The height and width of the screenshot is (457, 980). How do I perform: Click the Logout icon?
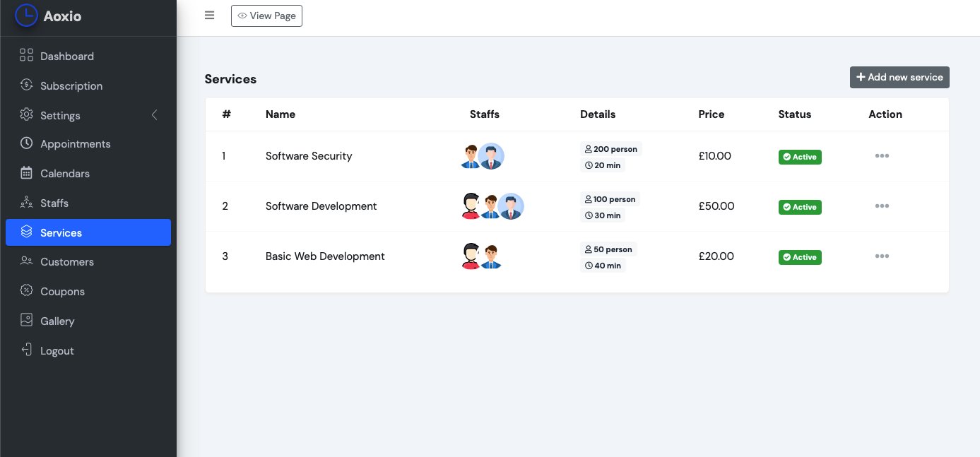(26, 350)
